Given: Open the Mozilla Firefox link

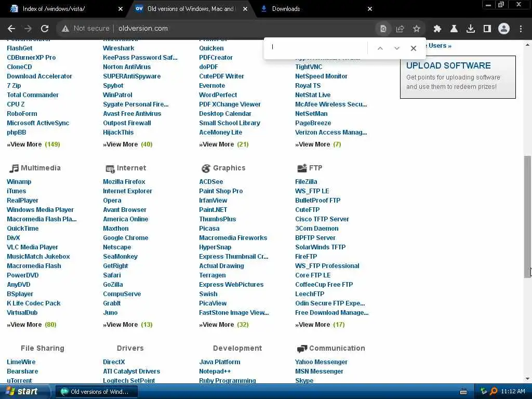Looking at the screenshot, I should pos(124,182).
